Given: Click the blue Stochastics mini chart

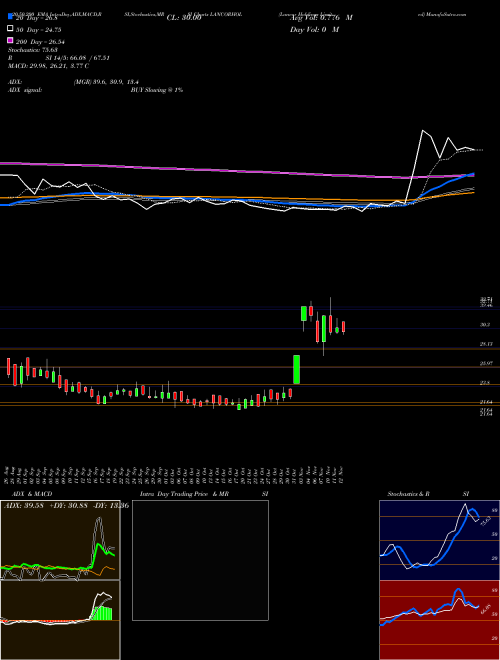Looking at the screenshot, I should [x=439, y=540].
